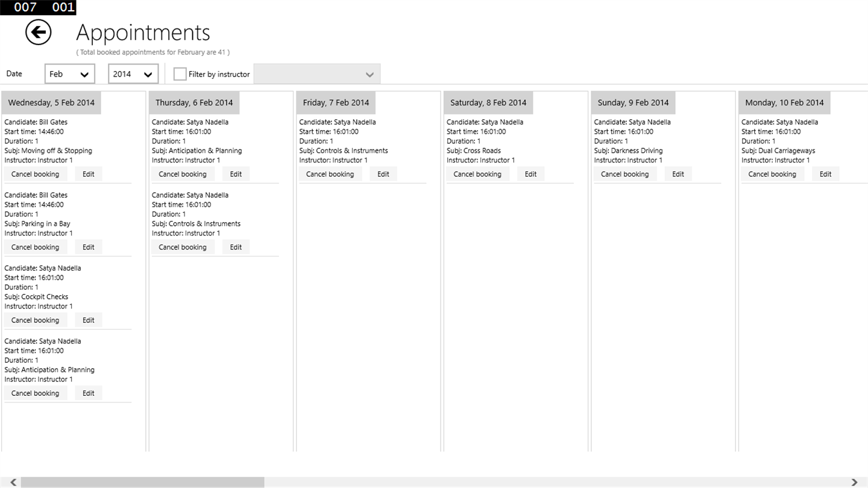This screenshot has width=868, height=488.
Task: Click the horizontal scrollbar thumb
Action: [x=142, y=482]
